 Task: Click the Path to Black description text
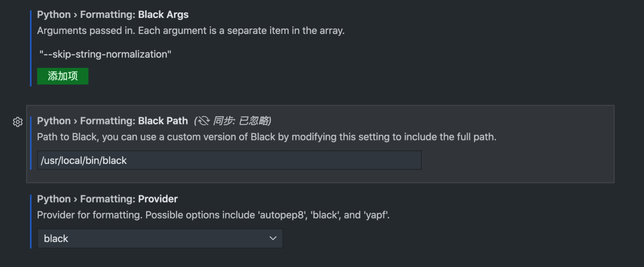pos(266,137)
